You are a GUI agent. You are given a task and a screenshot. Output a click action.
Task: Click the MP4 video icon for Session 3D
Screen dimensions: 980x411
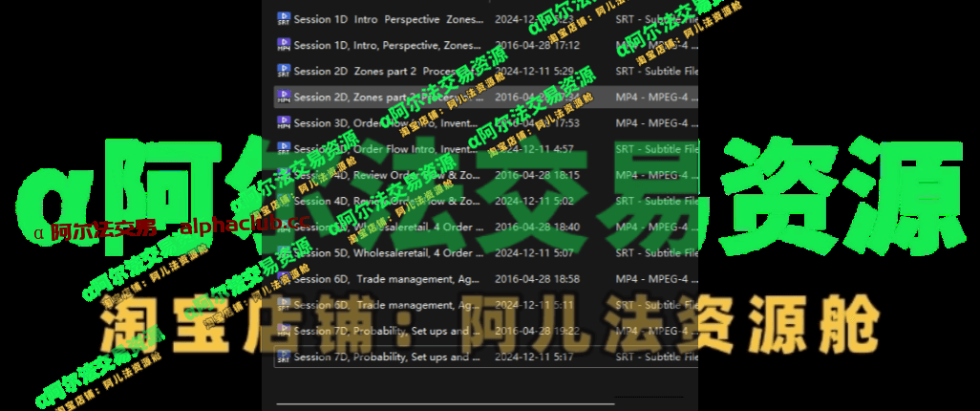point(284,122)
